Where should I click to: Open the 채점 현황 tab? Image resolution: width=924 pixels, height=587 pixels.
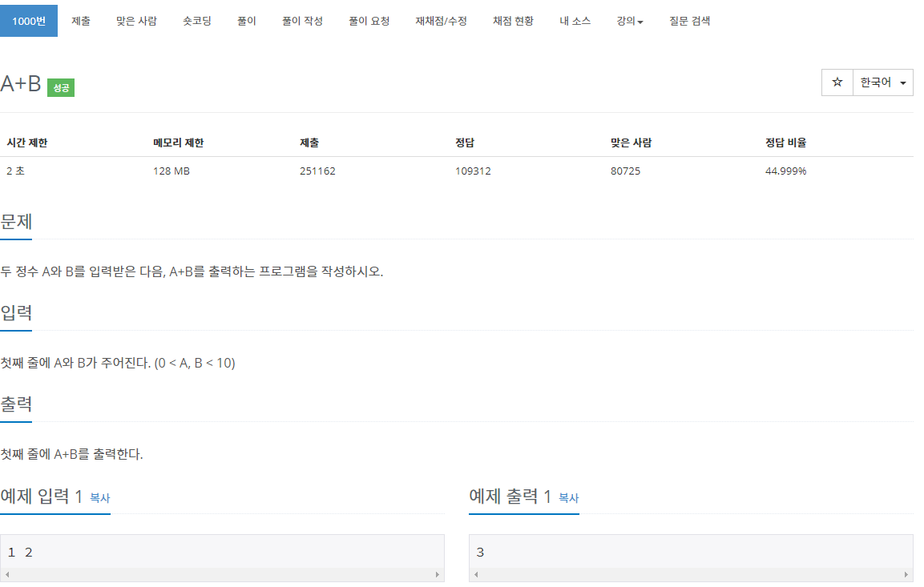point(513,21)
